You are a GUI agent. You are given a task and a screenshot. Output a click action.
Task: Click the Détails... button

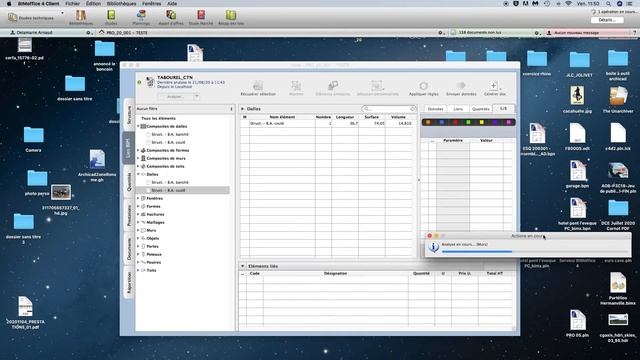coord(607,20)
